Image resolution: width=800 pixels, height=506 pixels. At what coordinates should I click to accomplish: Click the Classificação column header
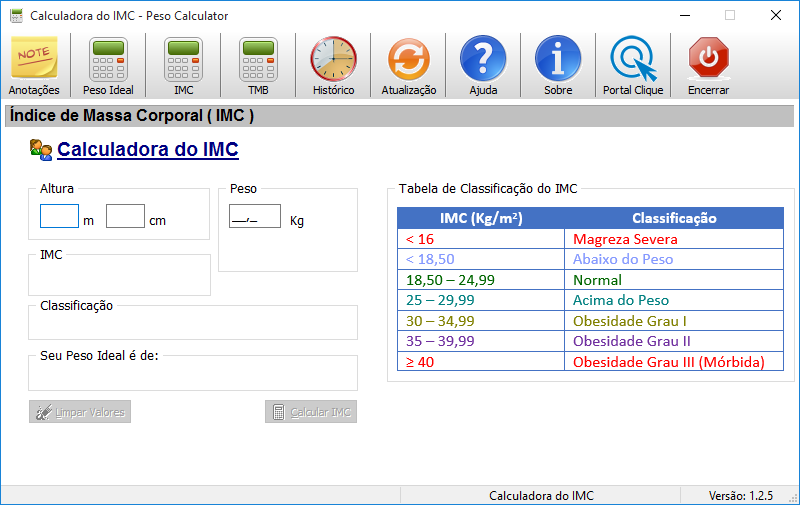(674, 218)
